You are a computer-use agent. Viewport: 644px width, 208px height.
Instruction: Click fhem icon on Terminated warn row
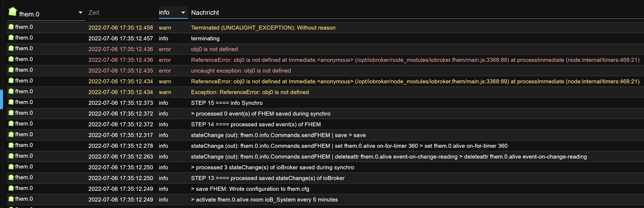(x=10, y=27)
